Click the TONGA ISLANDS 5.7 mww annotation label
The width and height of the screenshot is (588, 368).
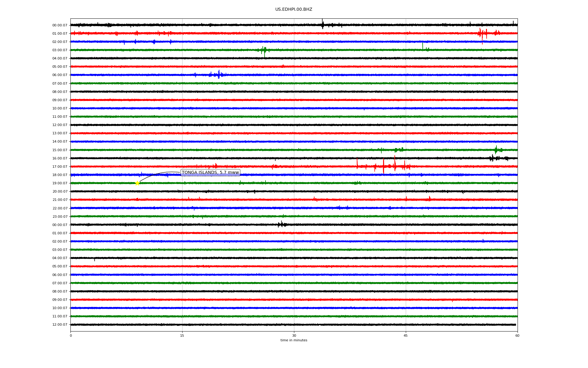[x=210, y=173]
